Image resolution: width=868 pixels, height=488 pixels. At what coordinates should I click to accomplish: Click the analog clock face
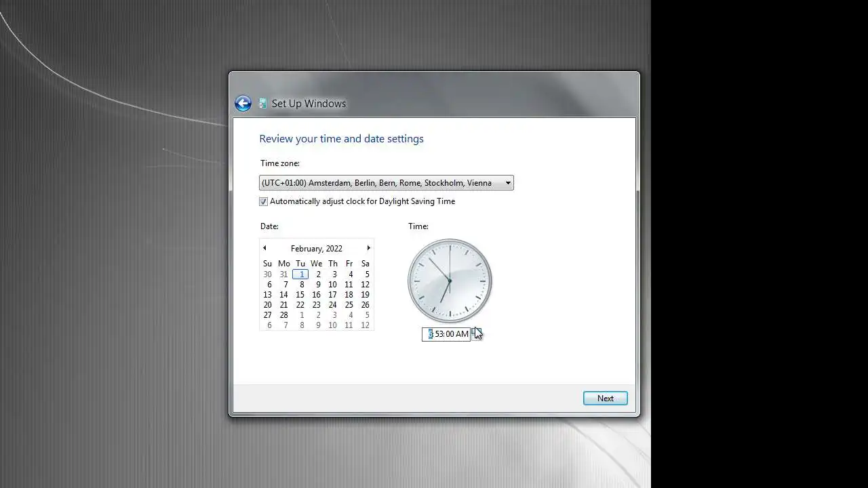(x=450, y=281)
